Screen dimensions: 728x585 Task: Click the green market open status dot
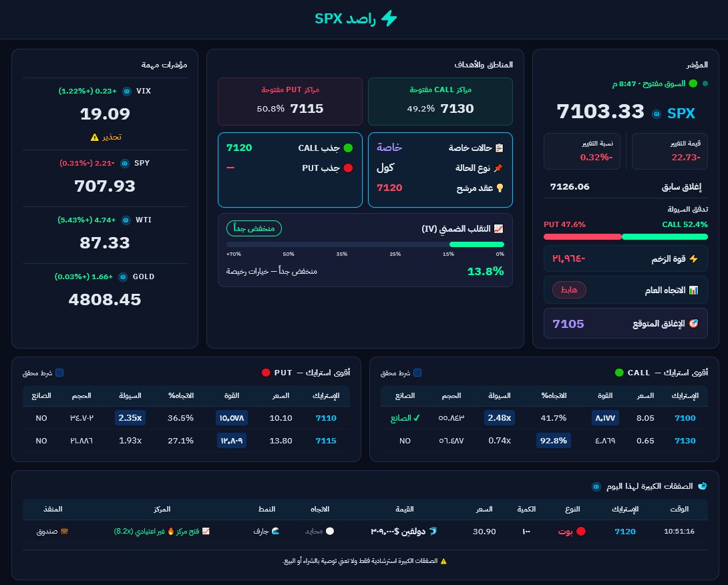(x=693, y=83)
